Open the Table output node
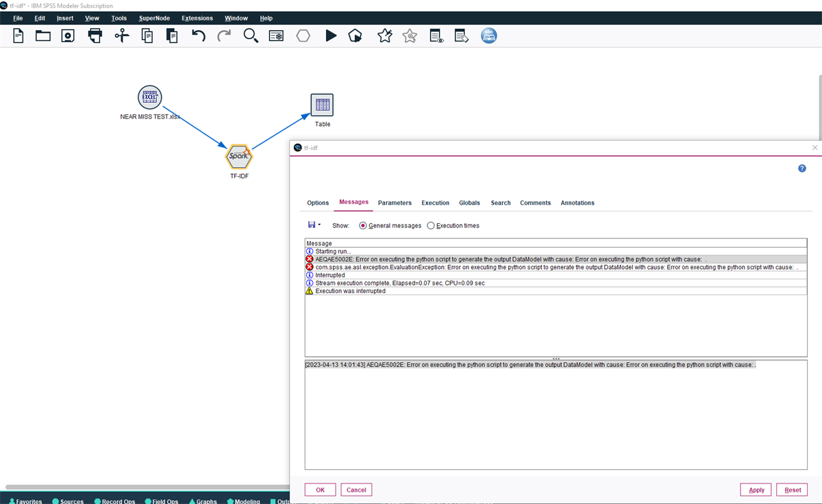822x504 pixels. click(x=321, y=104)
